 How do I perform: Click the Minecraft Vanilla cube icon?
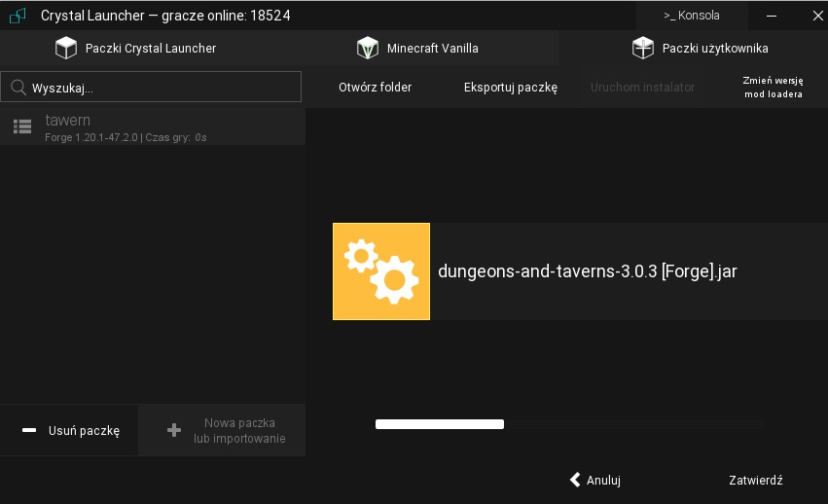coord(367,48)
